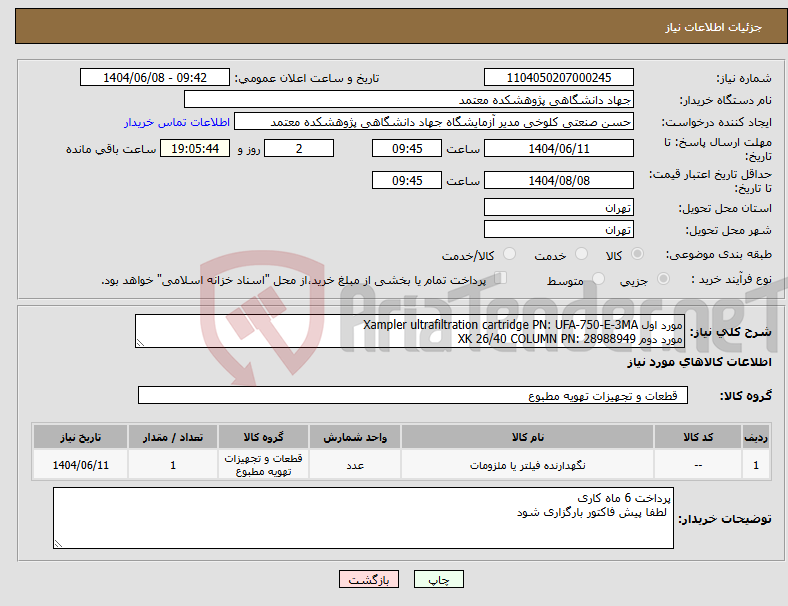This screenshot has height=606, width=788.
Task: Click the delivery city field تهران
Action: coord(558,229)
